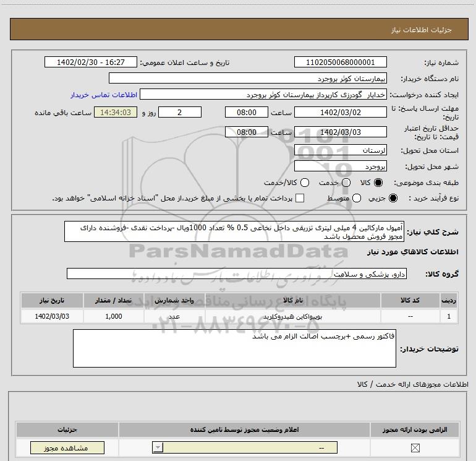The image size is (476, 461).
Task: Click the need date cell 1402/03/03 in table
Action: [x=52, y=316]
